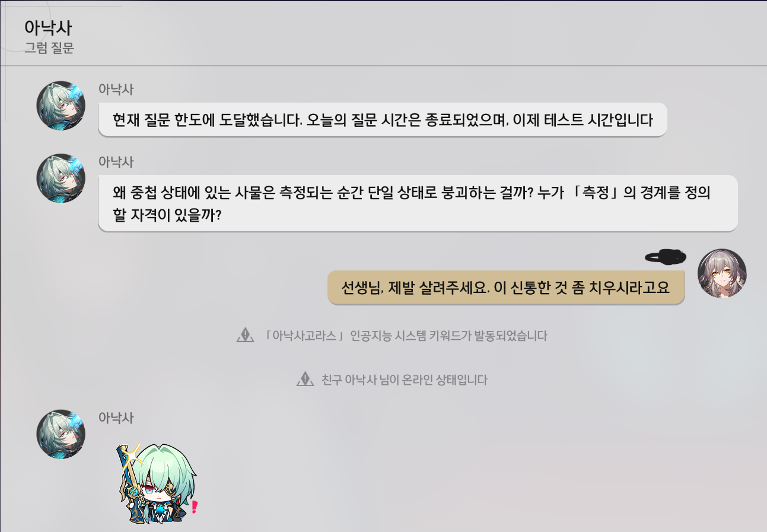
Task: Click Anaxa's avatar above the chibi sticker
Action: [x=61, y=434]
